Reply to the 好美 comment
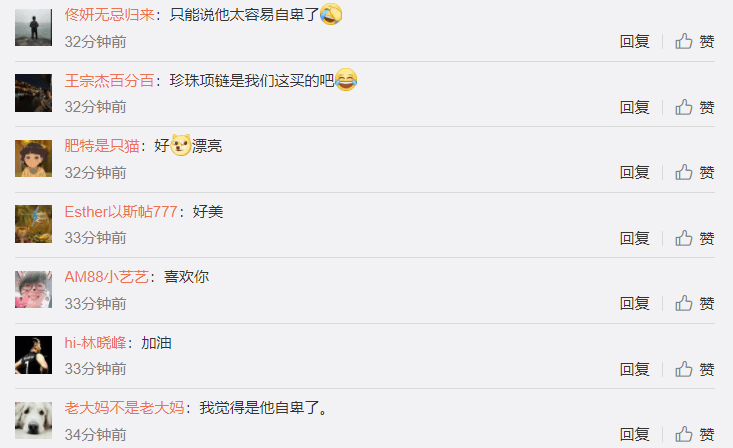 (x=634, y=238)
